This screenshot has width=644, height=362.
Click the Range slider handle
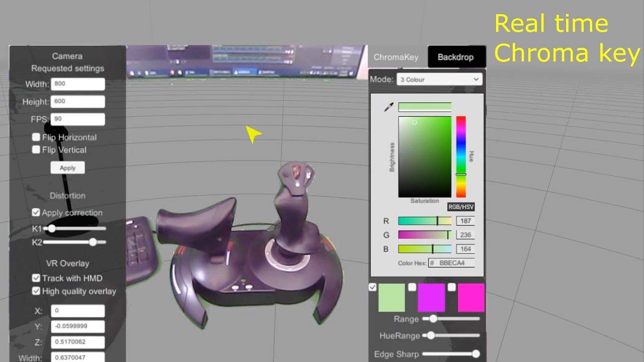pos(433,318)
